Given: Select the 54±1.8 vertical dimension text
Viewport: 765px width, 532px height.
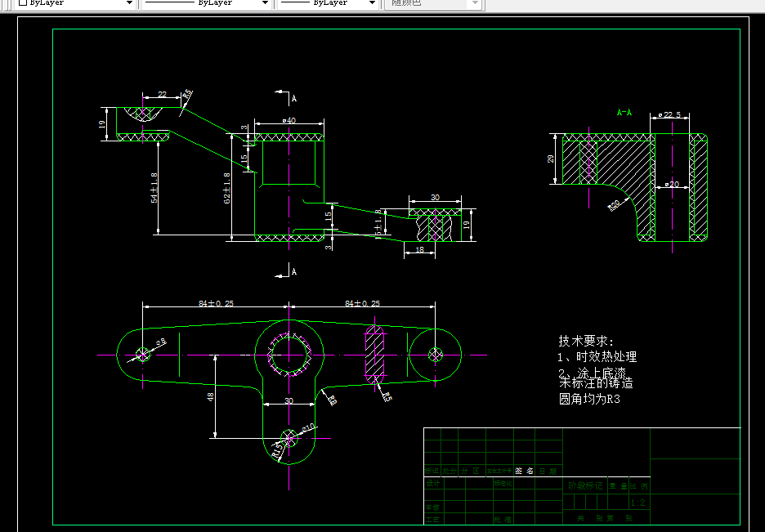Looking at the screenshot, I should pyautogui.click(x=154, y=188).
